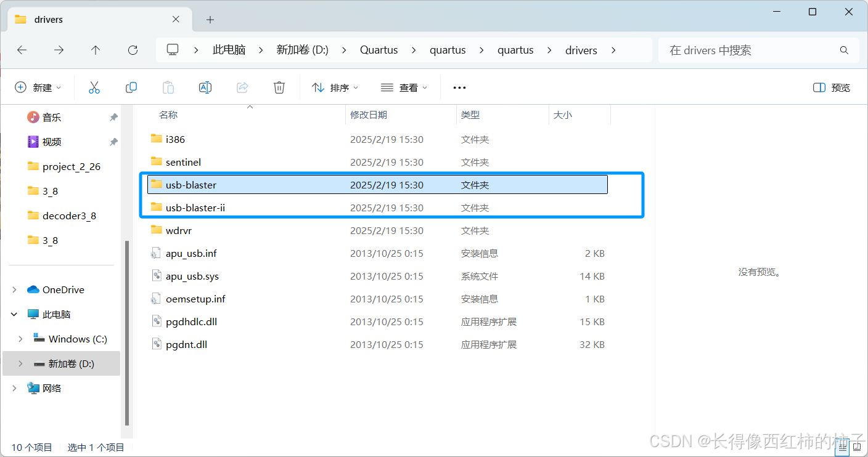Screen dimensions: 868x457
Task: Click the apu_usb.sys file icon
Action: pos(156,276)
